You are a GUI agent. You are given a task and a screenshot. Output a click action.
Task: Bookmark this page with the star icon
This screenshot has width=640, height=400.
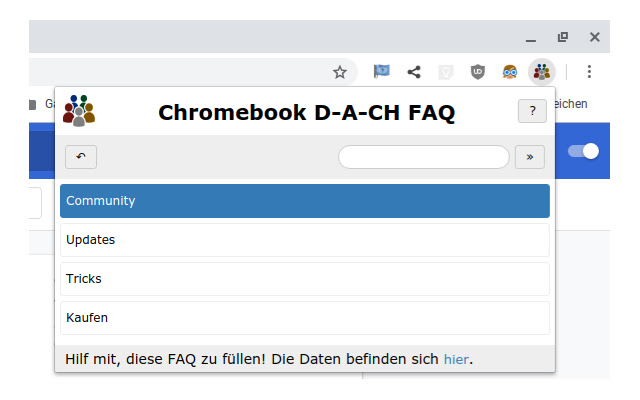click(340, 72)
